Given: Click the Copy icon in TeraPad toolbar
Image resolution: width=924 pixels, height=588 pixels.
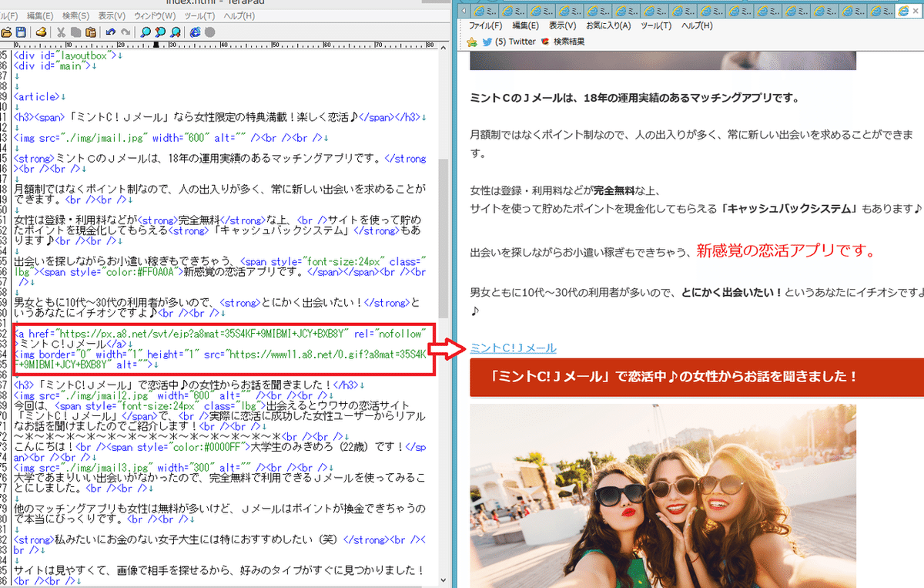Looking at the screenshot, I should click(x=76, y=32).
